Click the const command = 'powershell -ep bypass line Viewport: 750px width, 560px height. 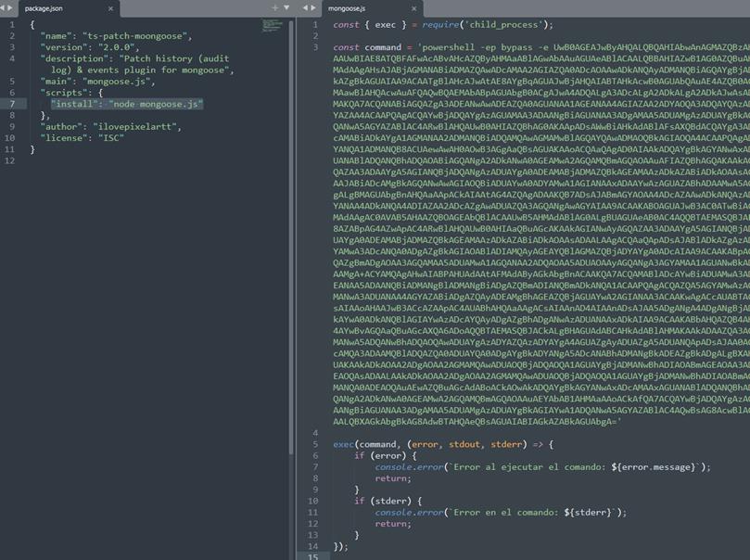click(541, 47)
